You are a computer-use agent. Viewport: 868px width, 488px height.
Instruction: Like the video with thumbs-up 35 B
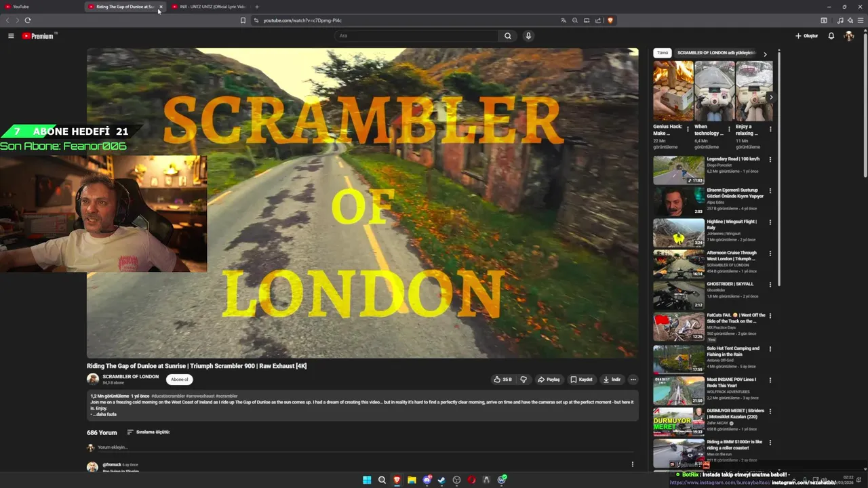pyautogui.click(x=502, y=380)
